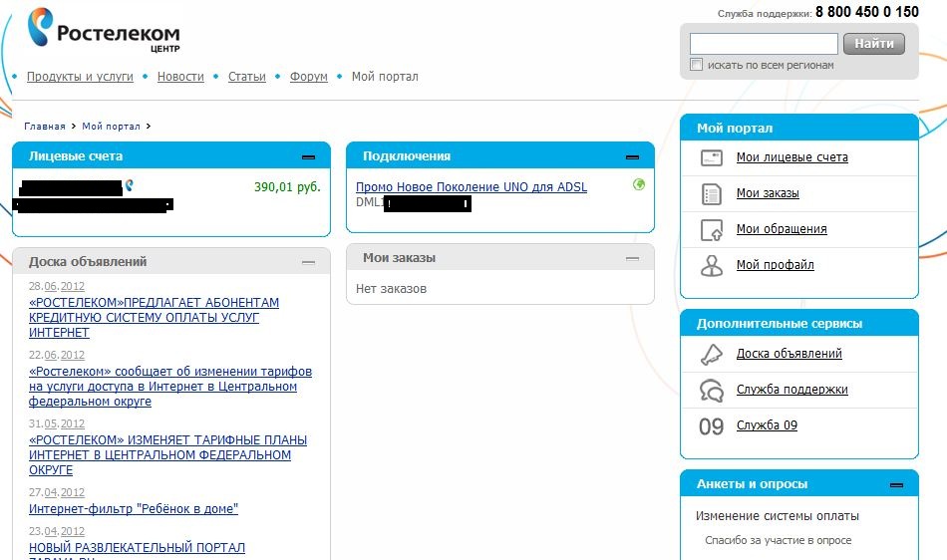Go to Главная breadcrumb
947x560 pixels.
click(x=45, y=127)
